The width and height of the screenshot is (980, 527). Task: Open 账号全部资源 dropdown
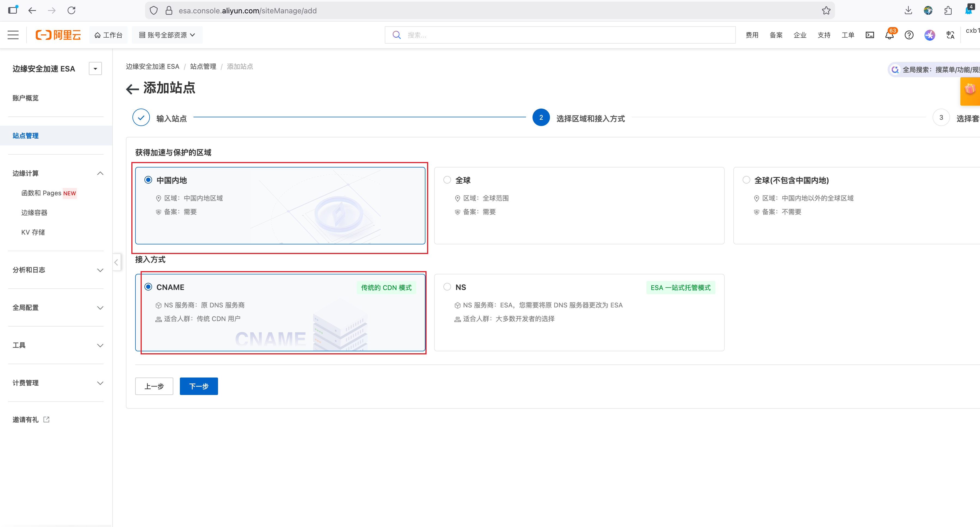coord(167,35)
